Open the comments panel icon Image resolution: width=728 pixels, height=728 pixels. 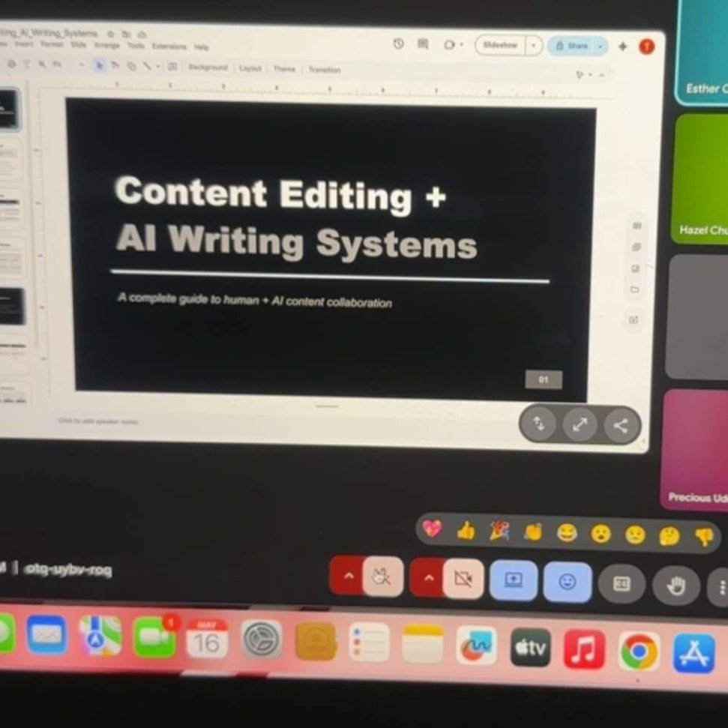point(423,44)
